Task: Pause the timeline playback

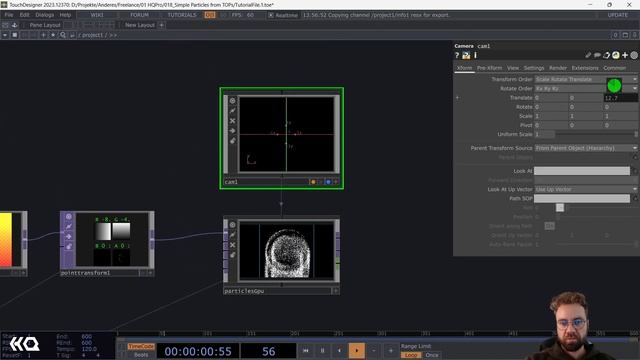Action: pyautogui.click(x=322, y=351)
